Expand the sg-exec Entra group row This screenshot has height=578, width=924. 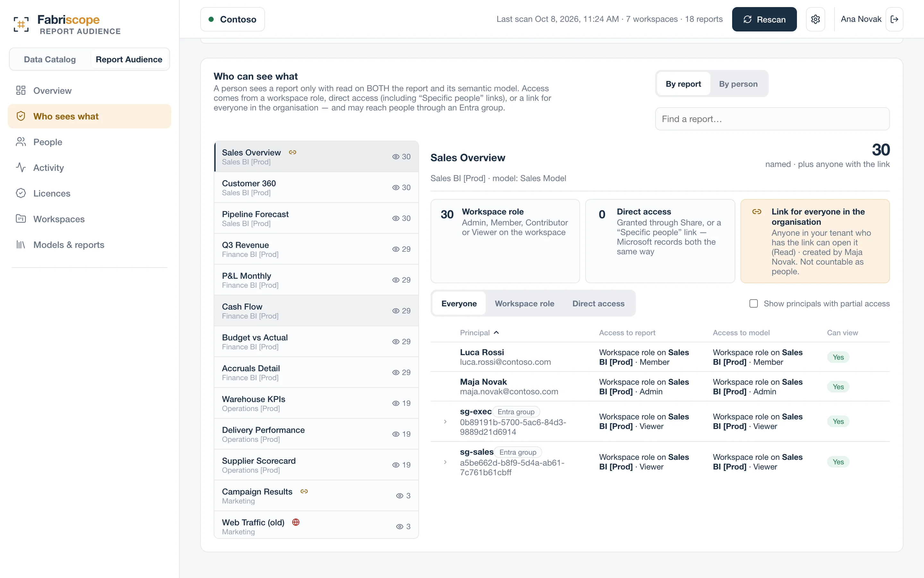tap(445, 422)
